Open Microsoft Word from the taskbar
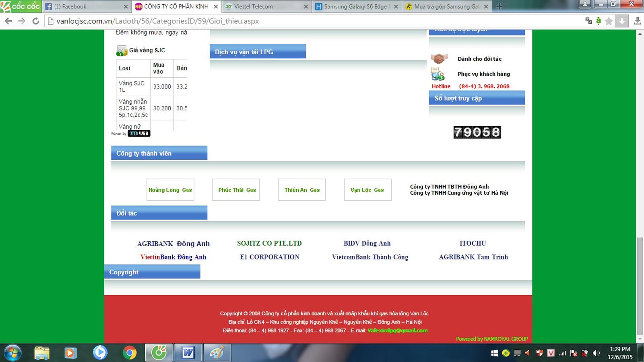The height and width of the screenshot is (362, 644). coord(188,353)
